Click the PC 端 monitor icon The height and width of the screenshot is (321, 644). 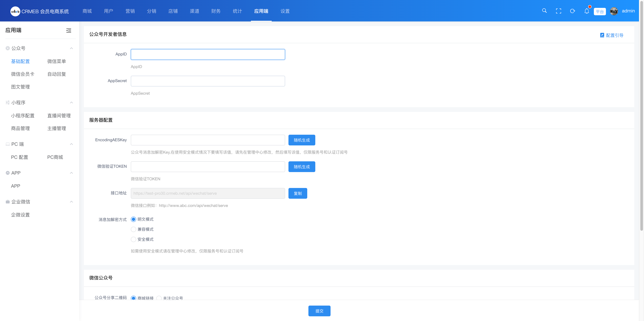(8, 144)
